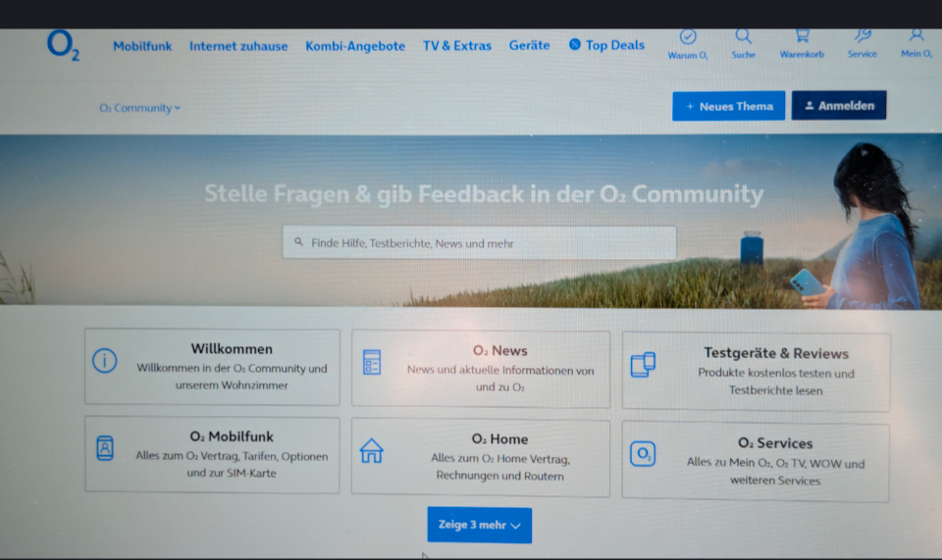Click text 'News und aktuelle Informationen von'
This screenshot has height=560, width=942.
coord(500,371)
